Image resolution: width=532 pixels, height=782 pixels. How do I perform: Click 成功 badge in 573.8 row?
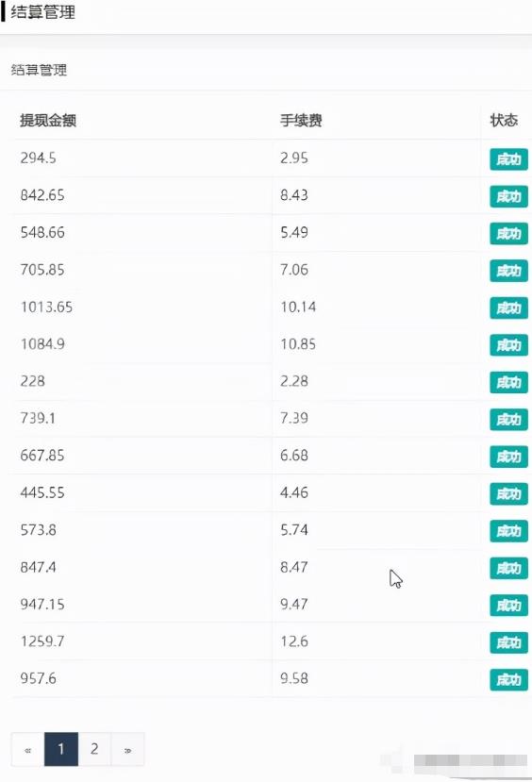(508, 531)
